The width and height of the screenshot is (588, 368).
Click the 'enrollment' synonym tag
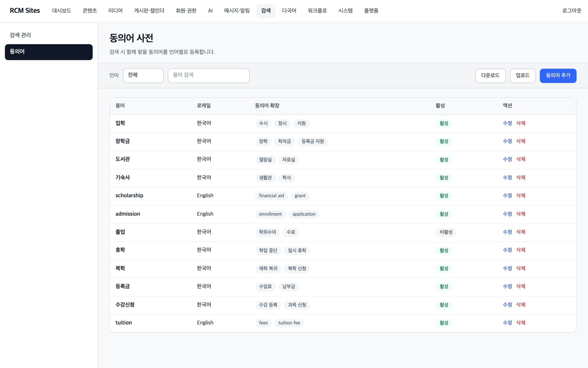click(x=271, y=214)
